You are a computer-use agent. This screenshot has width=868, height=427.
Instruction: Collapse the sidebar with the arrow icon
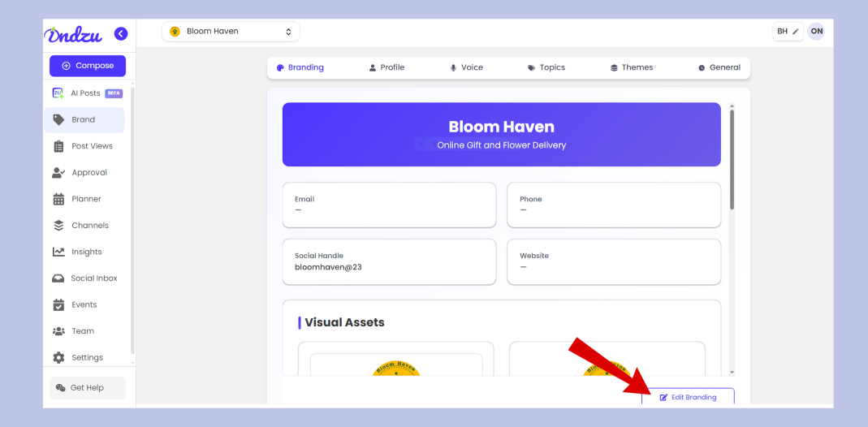tap(121, 33)
